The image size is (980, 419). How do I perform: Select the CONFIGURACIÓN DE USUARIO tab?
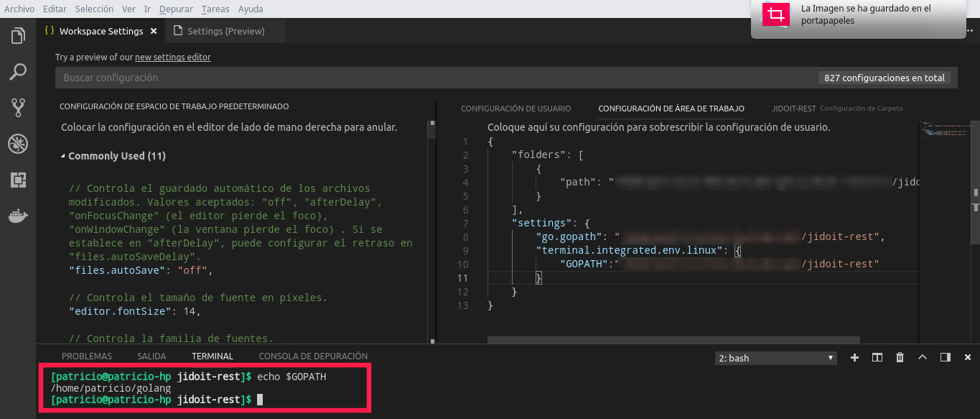click(x=516, y=108)
